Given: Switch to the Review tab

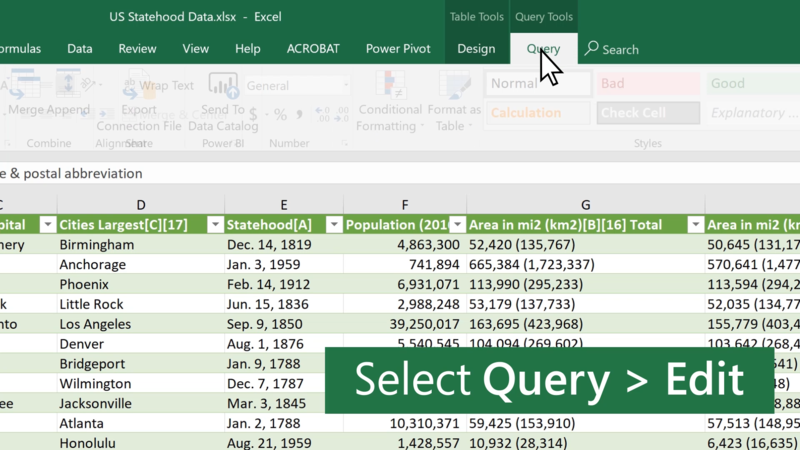Looking at the screenshot, I should (137, 48).
